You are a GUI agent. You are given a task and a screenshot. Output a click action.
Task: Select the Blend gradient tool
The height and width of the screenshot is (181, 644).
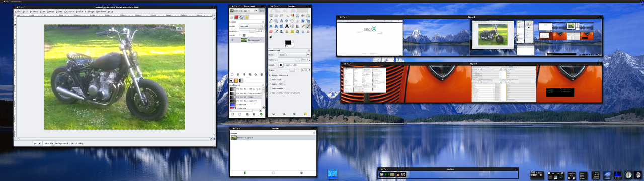click(297, 26)
